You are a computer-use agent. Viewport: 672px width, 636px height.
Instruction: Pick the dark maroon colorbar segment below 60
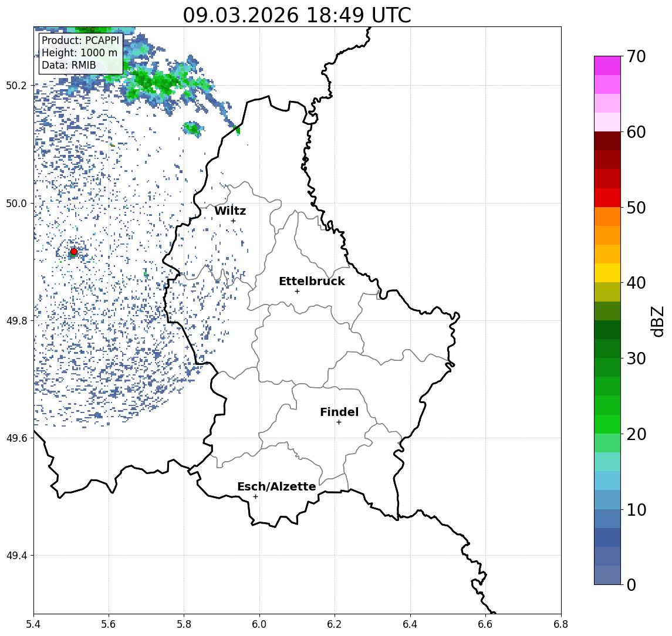point(607,141)
